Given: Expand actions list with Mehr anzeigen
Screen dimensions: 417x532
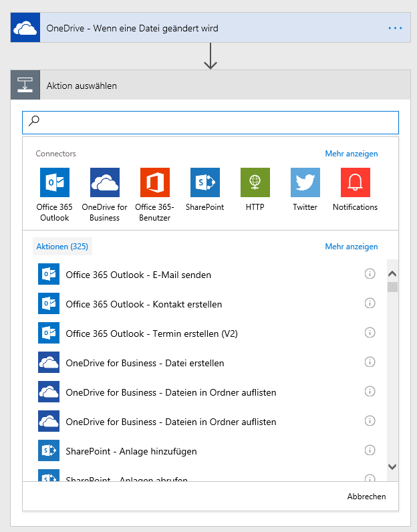Looking at the screenshot, I should tap(352, 247).
